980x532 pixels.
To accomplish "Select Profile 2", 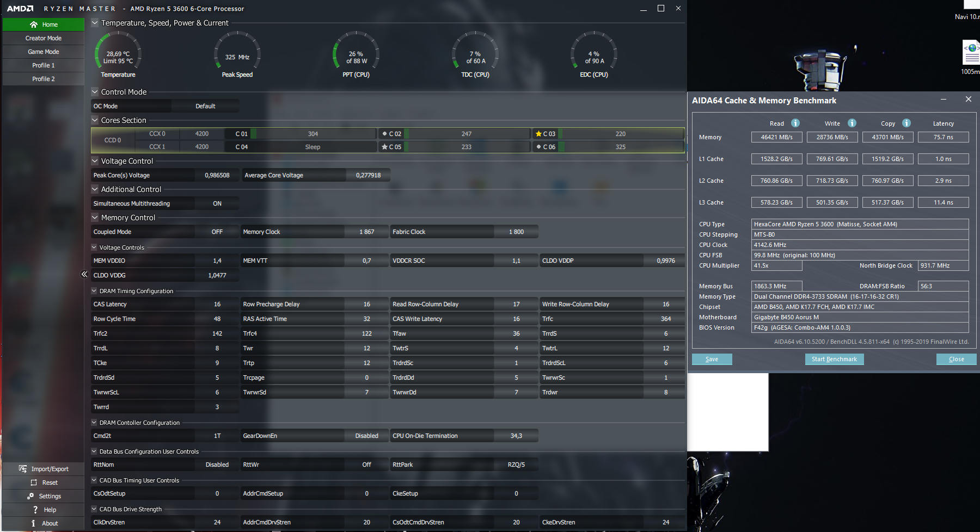I will point(44,79).
